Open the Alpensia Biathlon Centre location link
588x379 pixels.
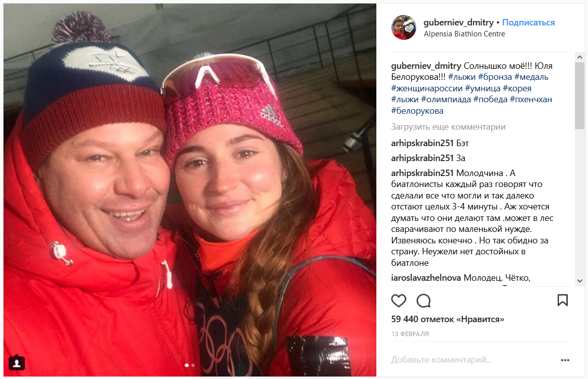464,34
